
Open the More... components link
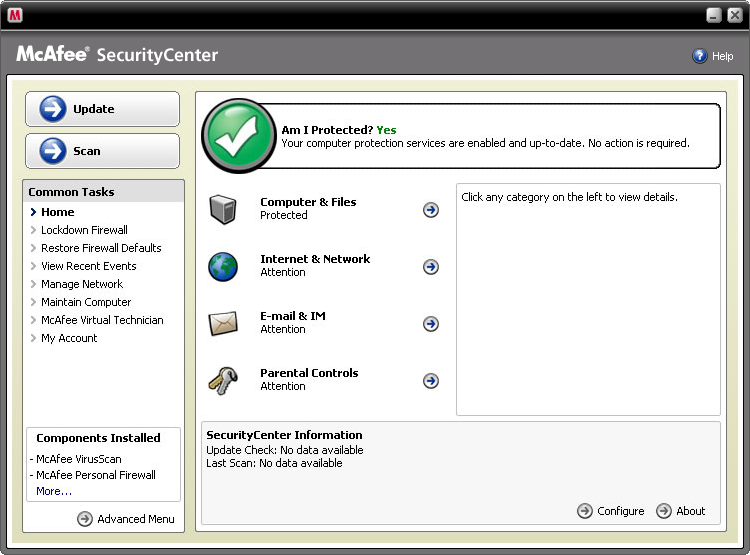click(x=54, y=491)
